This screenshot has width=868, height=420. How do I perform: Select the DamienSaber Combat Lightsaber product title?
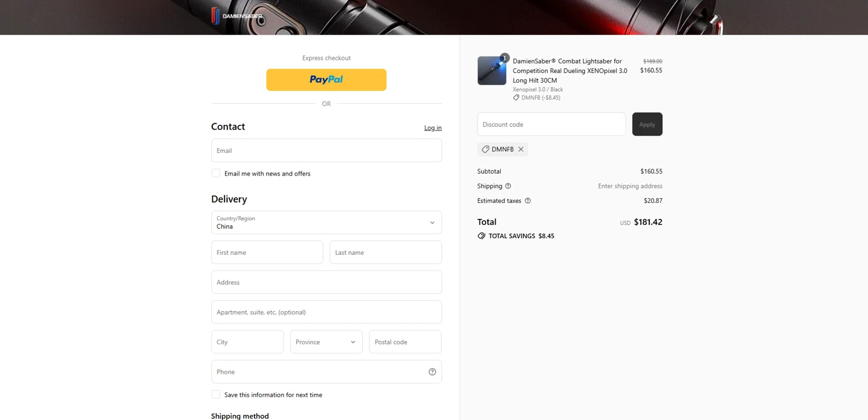pos(570,71)
